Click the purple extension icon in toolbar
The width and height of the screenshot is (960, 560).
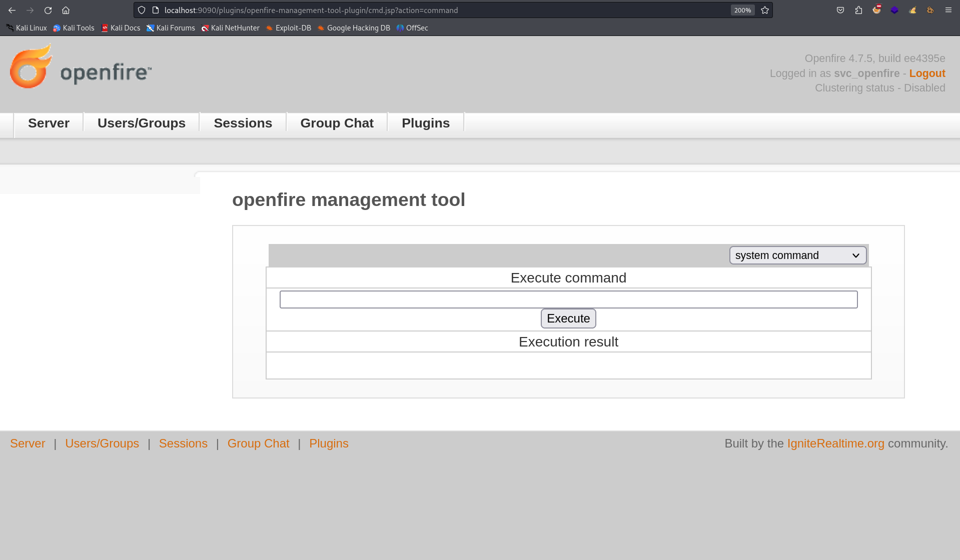(894, 10)
